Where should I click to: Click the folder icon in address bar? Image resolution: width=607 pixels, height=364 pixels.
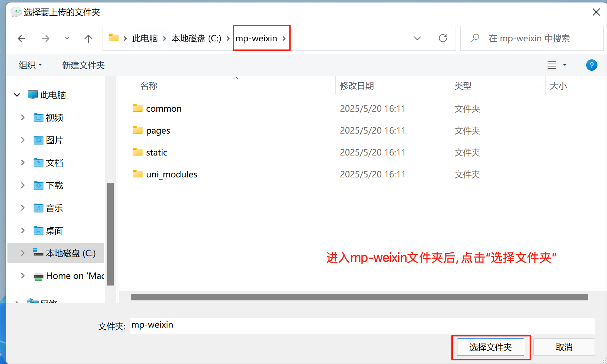114,38
